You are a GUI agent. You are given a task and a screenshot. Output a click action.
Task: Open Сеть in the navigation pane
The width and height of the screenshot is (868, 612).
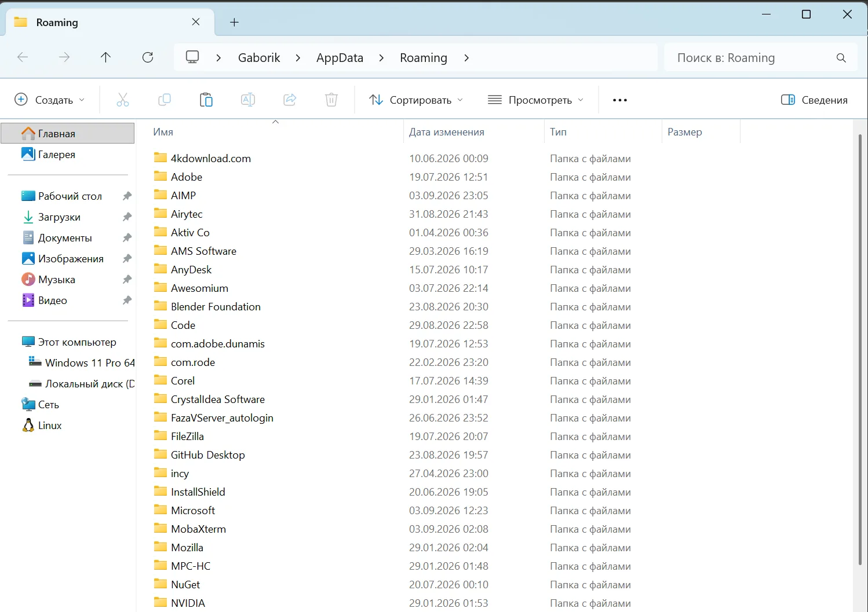click(x=49, y=405)
